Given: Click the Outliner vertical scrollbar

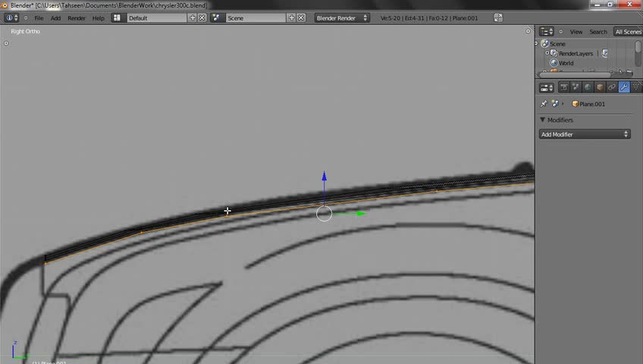Looking at the screenshot, I should click(x=638, y=52).
